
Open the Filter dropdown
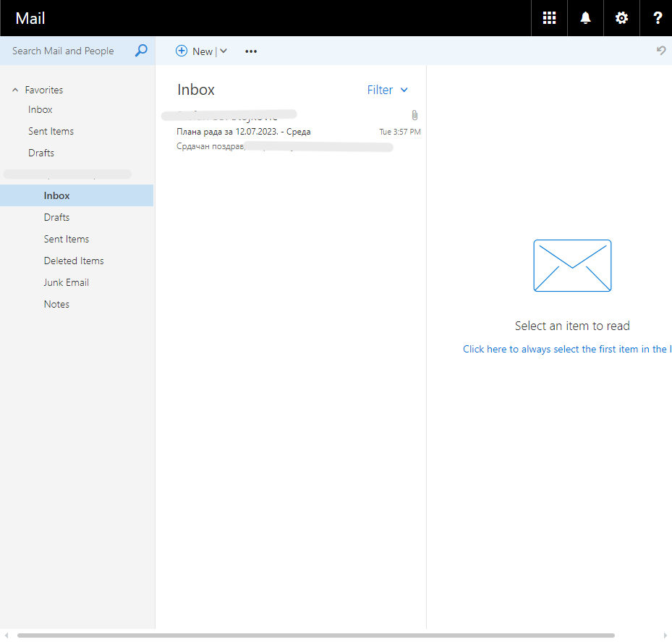click(x=388, y=90)
